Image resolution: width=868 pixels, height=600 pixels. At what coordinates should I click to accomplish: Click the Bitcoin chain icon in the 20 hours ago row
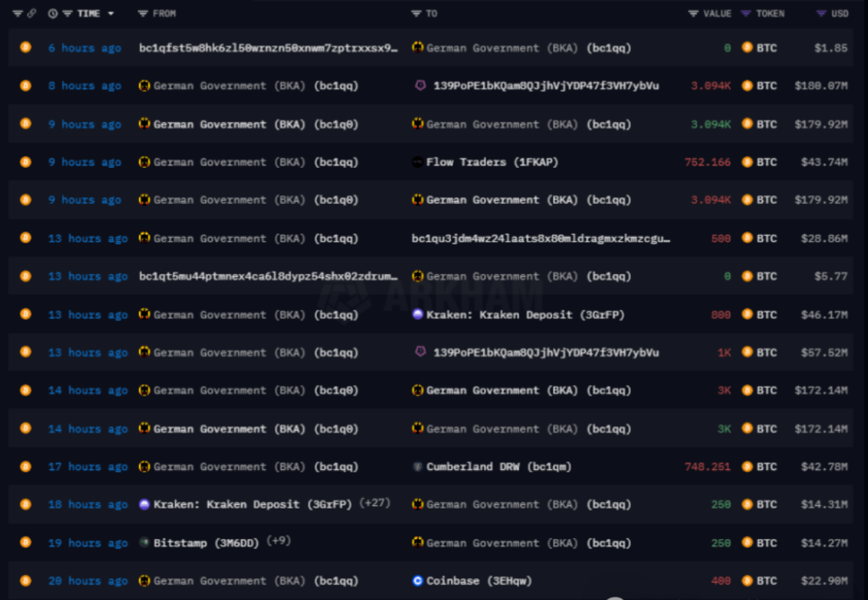26,580
